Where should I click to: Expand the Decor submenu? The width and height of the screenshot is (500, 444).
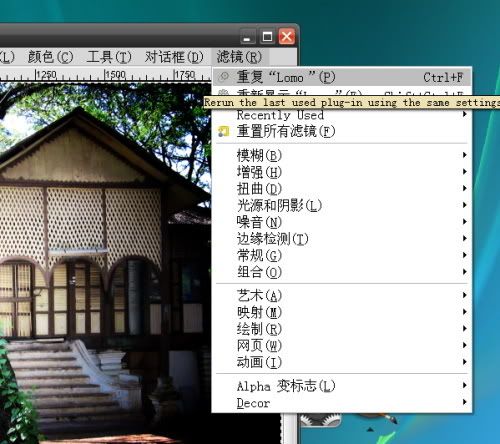pos(342,403)
